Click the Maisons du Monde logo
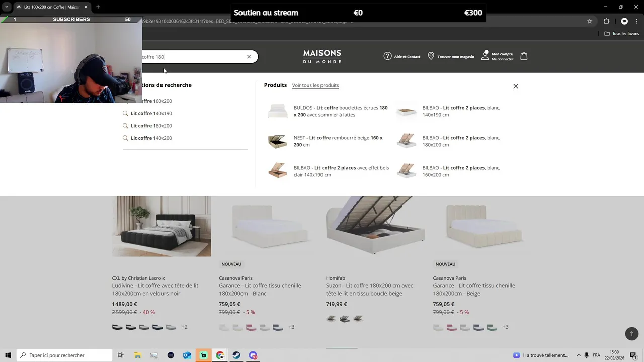Viewport: 644px width, 362px height. tap(322, 56)
